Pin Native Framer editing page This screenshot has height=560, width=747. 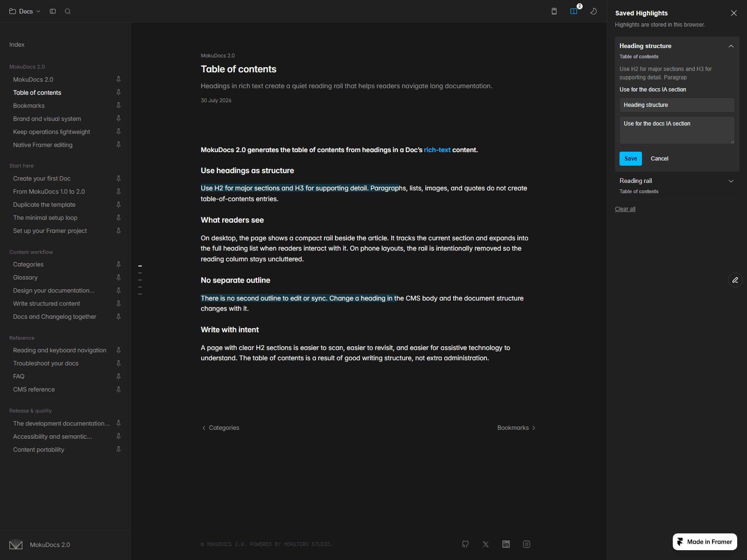click(119, 145)
